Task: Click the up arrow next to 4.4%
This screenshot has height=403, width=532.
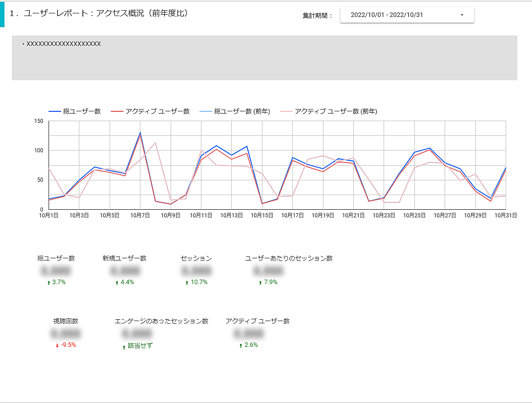Action: pos(117,283)
